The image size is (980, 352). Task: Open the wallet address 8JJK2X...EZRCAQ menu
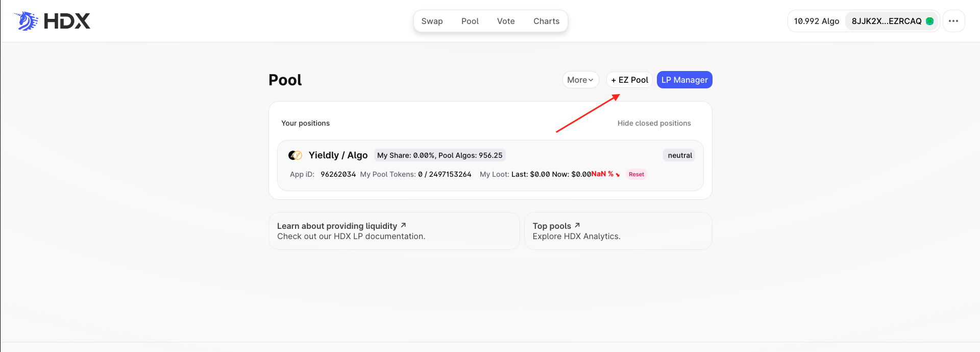[886, 21]
